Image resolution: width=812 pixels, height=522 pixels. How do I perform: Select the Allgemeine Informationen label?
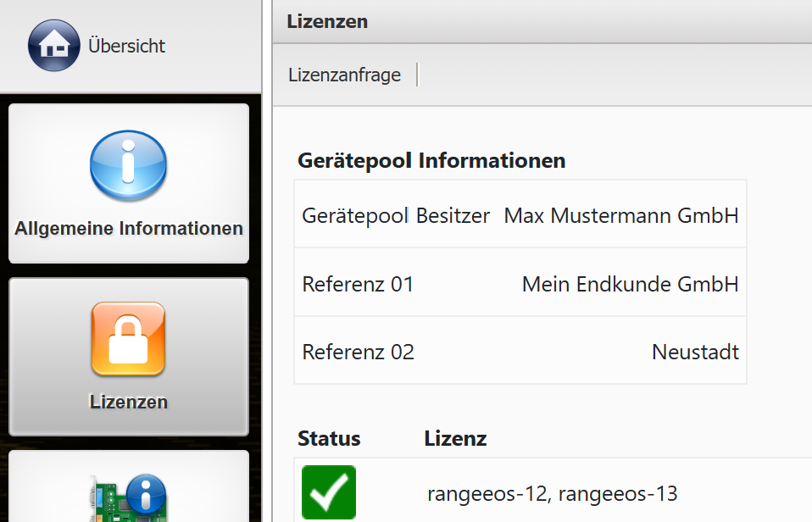129,229
